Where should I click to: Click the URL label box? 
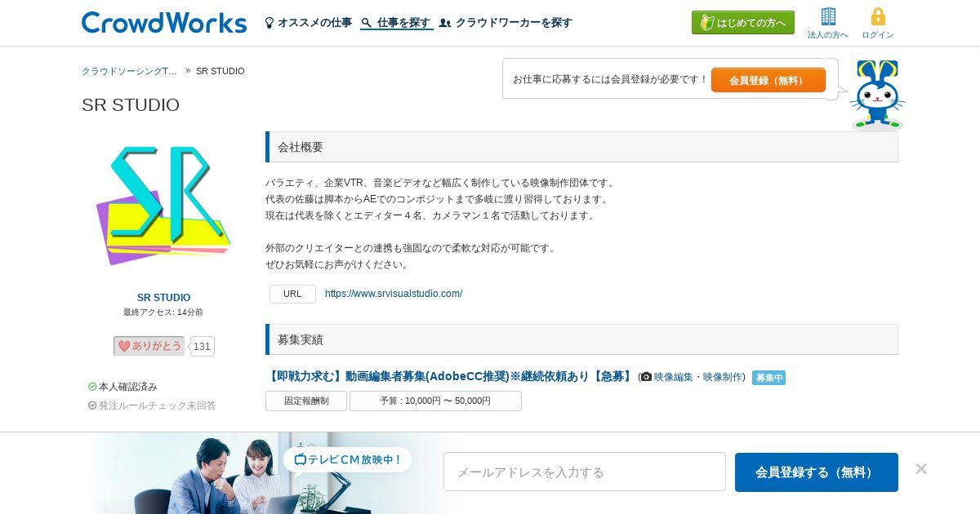(292, 294)
